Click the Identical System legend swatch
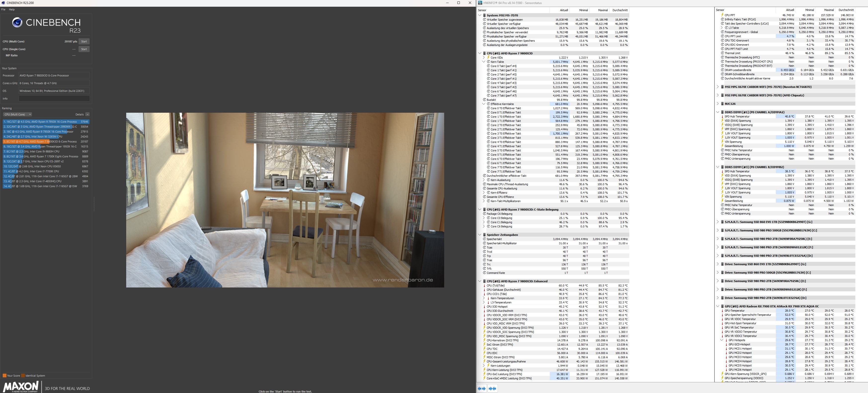The width and height of the screenshot is (868, 393). click(x=23, y=375)
